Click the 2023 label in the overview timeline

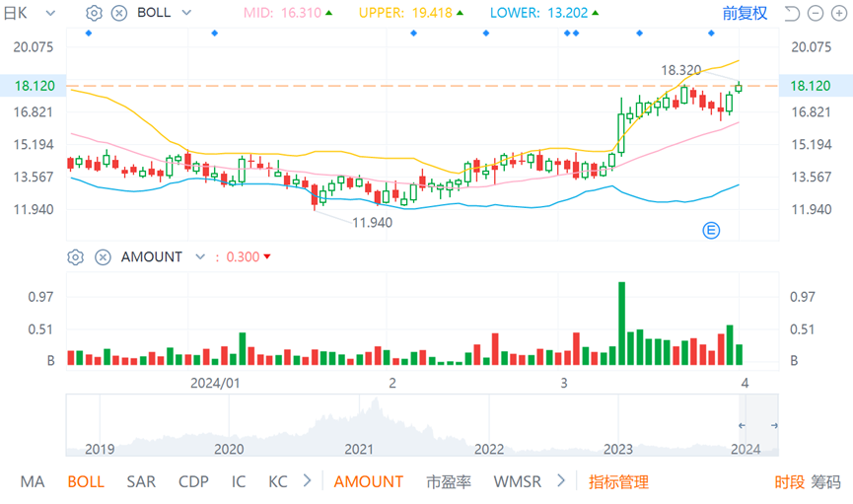point(618,449)
